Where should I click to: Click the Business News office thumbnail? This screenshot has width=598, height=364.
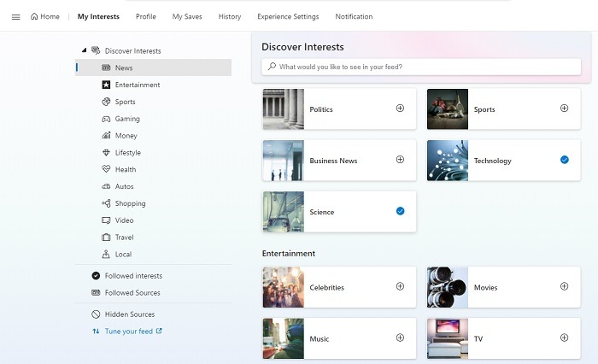(x=284, y=161)
